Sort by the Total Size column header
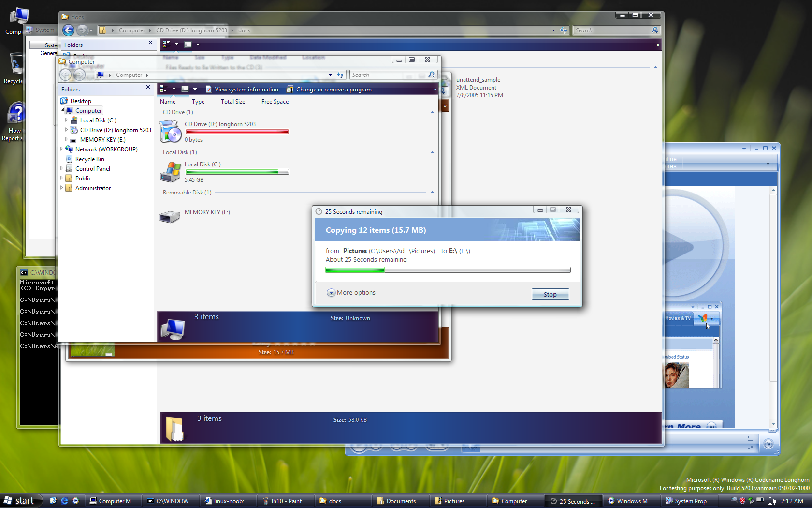Screen dimensions: 812x508 (x=233, y=102)
